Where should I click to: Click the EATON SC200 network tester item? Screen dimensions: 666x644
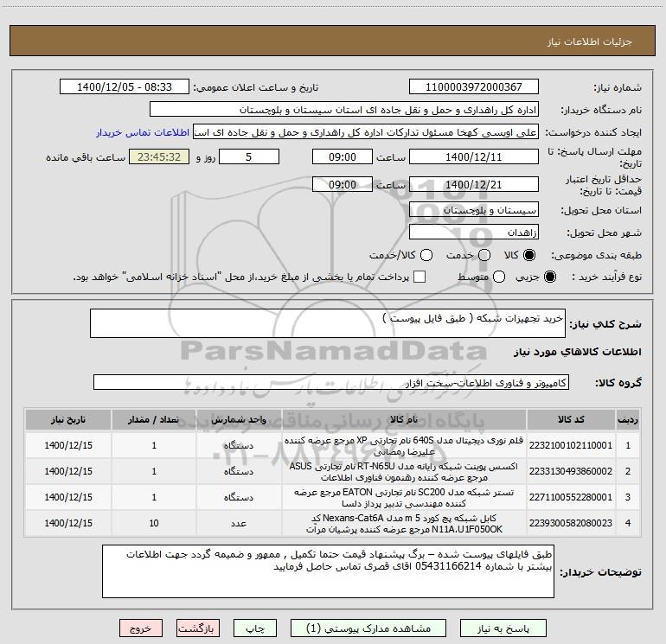(x=404, y=497)
